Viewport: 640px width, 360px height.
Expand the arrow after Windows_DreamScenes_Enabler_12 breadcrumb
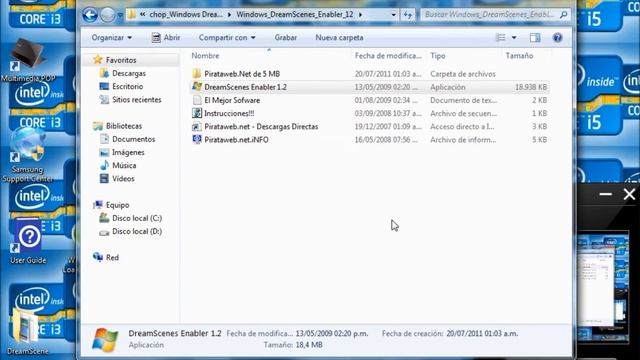coord(360,15)
